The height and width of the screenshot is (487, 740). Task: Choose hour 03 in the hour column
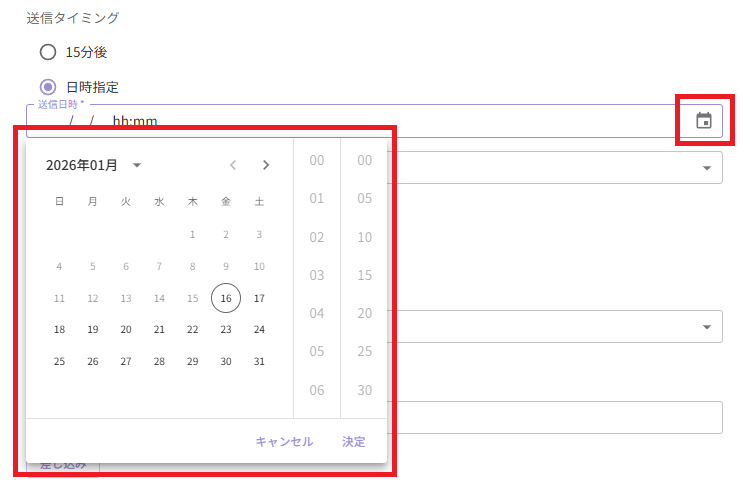(x=317, y=275)
